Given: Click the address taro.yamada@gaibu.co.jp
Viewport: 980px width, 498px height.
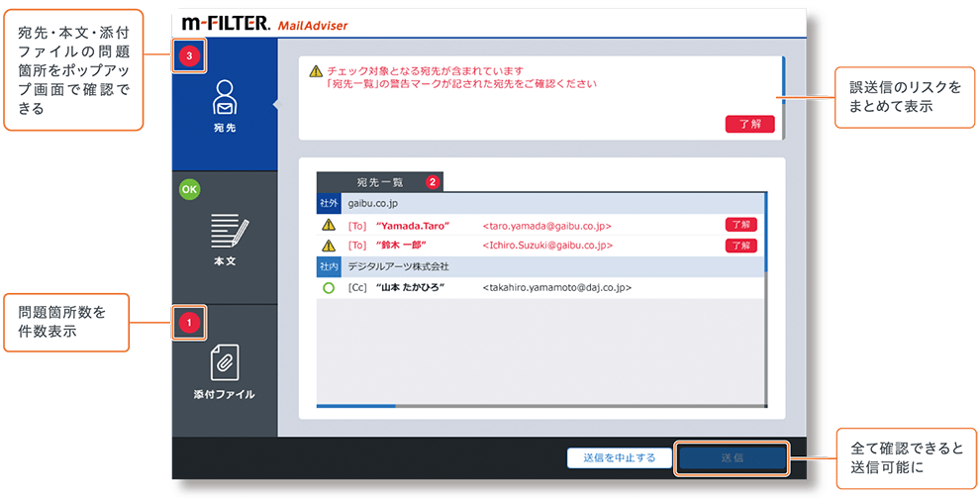Looking at the screenshot, I should pyautogui.click(x=547, y=226).
